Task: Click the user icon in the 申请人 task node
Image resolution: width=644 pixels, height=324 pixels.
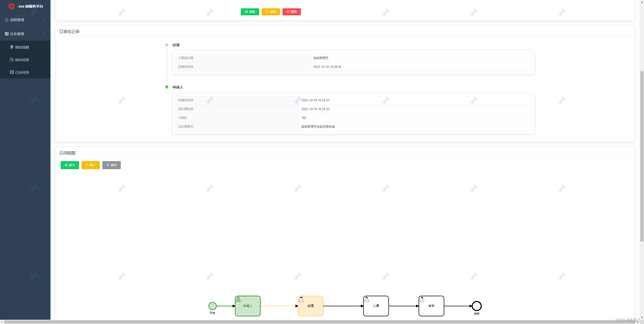Action: [x=238, y=299]
